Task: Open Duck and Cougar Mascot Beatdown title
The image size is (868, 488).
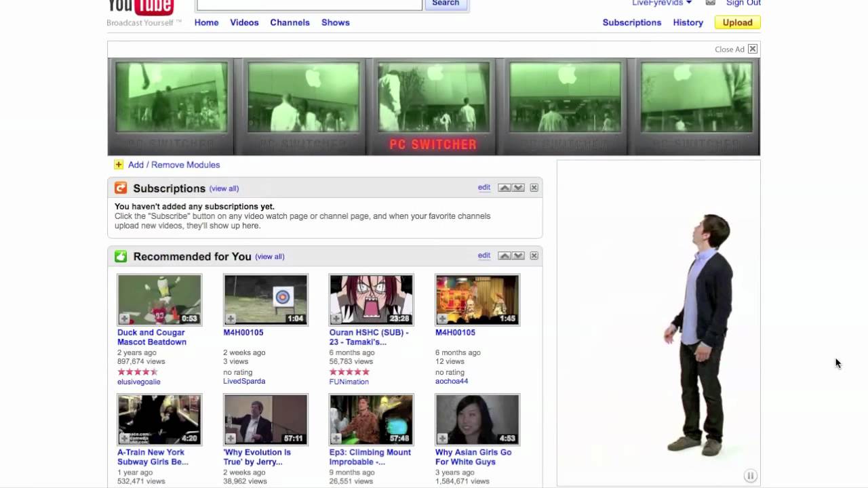Action: click(x=152, y=338)
